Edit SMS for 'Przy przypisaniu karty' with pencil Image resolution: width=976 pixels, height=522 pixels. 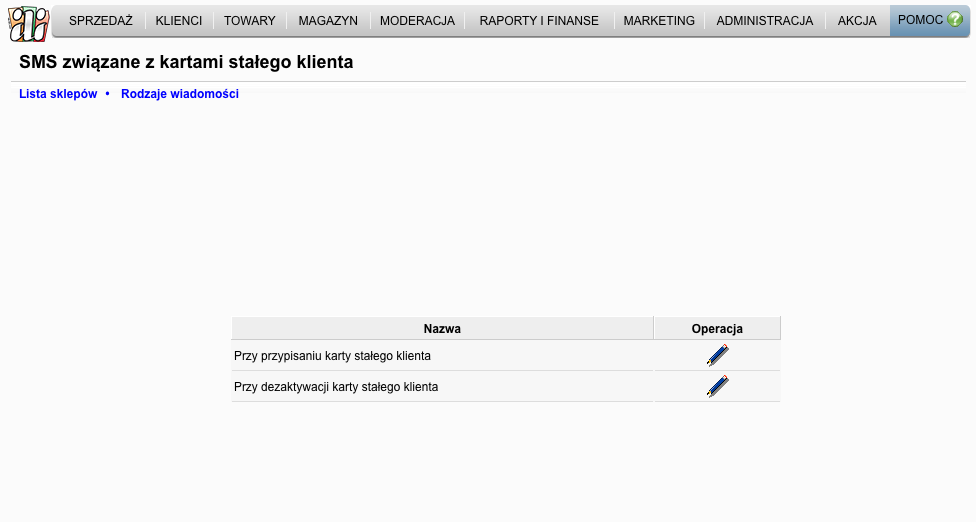pos(717,355)
